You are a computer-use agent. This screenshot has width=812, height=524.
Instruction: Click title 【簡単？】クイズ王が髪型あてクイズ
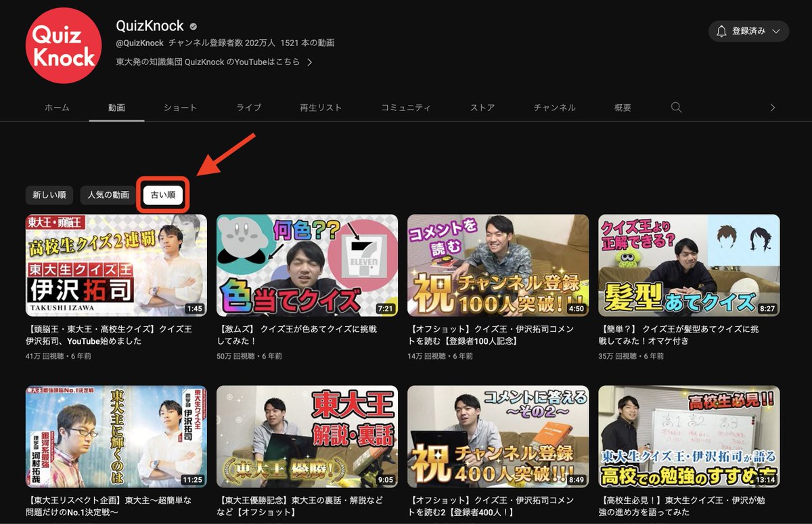click(x=679, y=335)
